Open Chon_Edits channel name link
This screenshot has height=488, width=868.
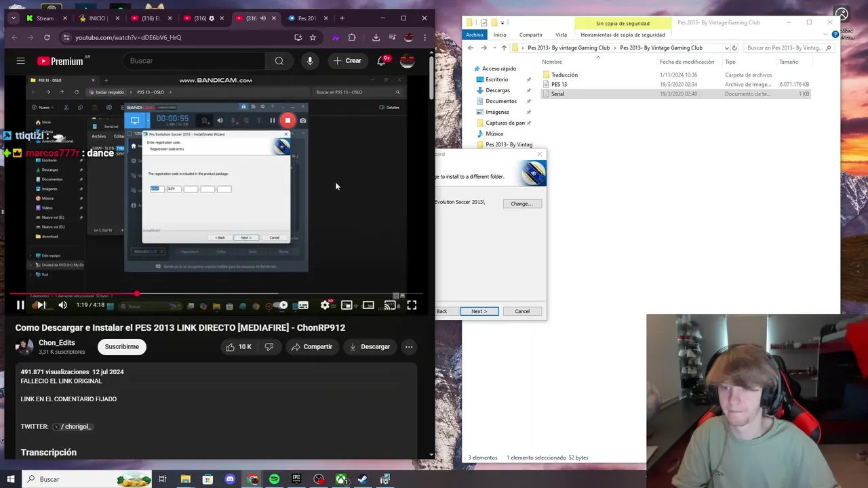[x=57, y=343]
